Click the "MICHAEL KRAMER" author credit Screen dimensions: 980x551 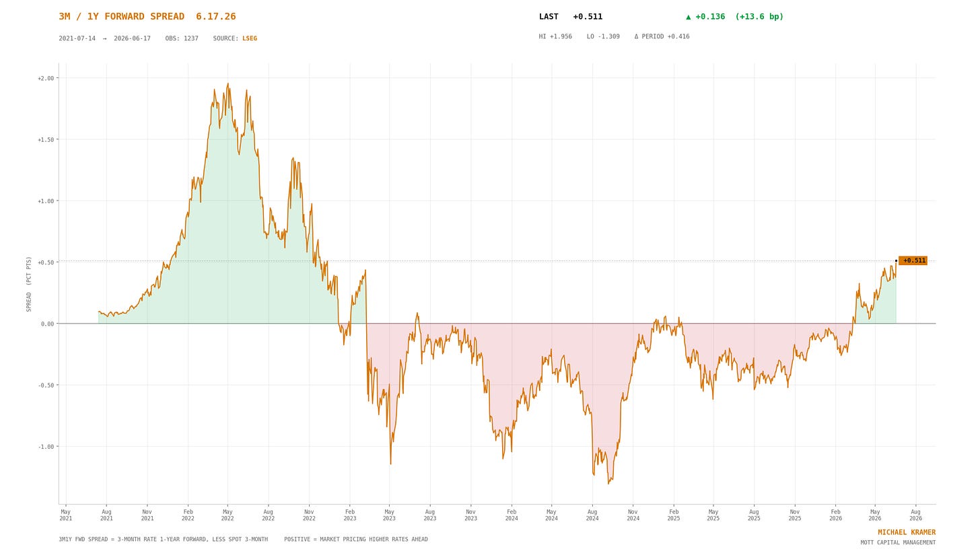(907, 532)
